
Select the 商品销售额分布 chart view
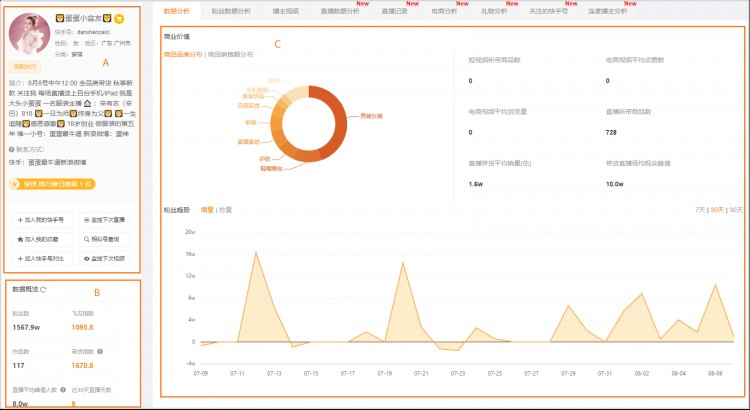[231, 54]
